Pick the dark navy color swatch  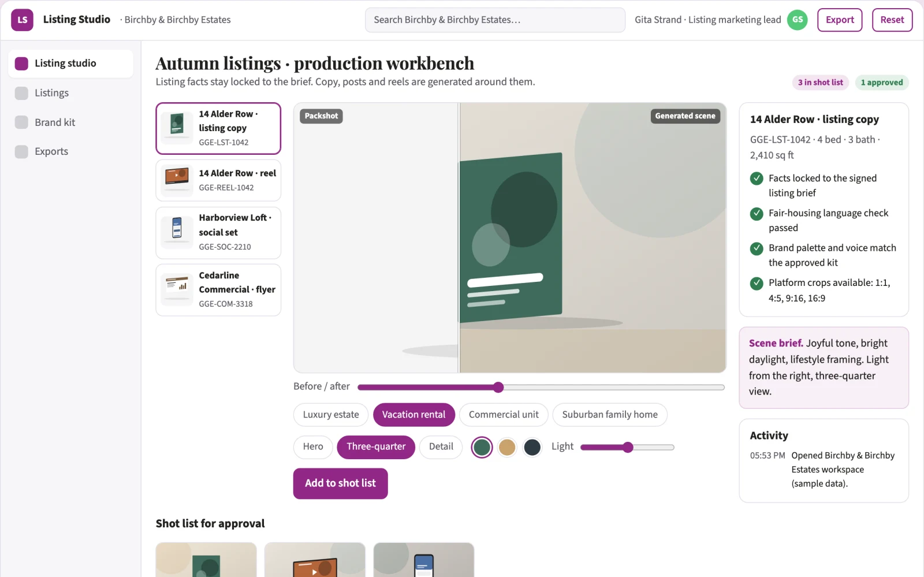(x=532, y=447)
